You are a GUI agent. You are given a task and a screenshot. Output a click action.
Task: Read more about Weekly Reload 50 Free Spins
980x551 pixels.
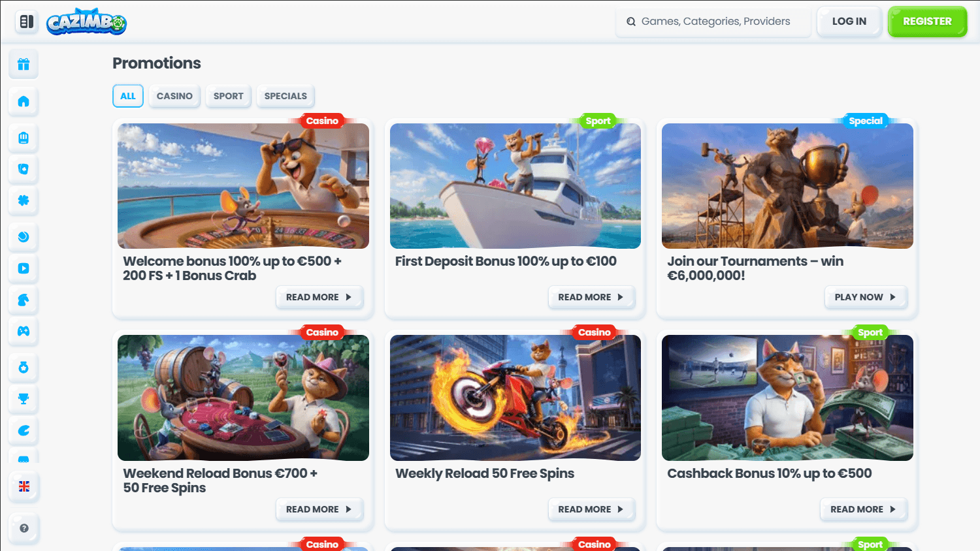(591, 509)
